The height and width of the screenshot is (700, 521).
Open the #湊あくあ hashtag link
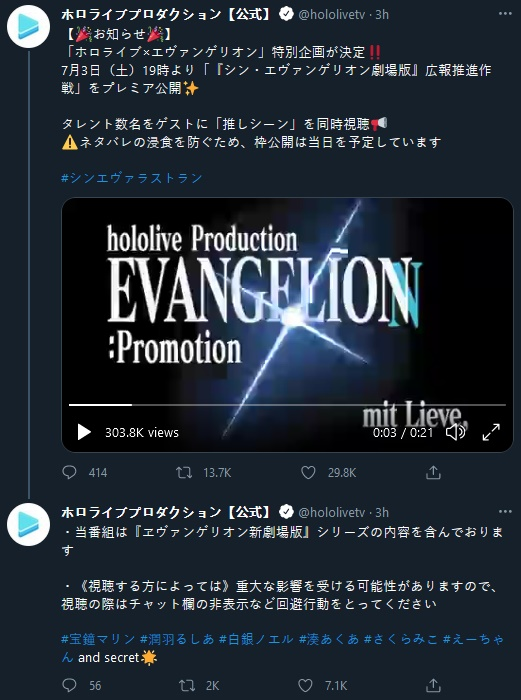coord(329,639)
